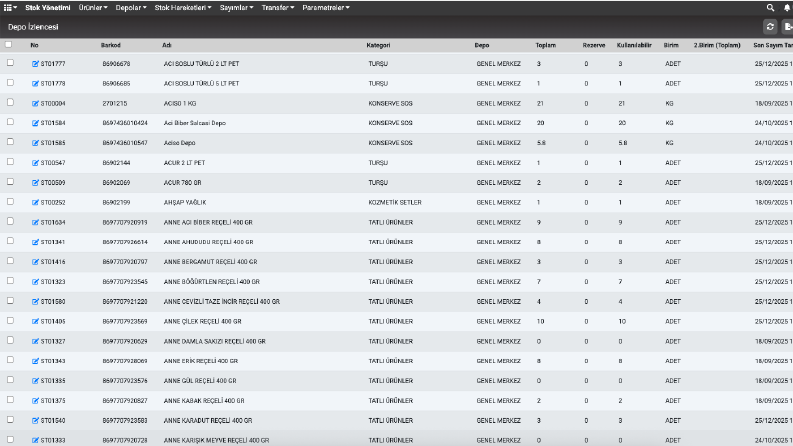Open edit icon for ST01327
The height and width of the screenshot is (446, 793).
35,341
